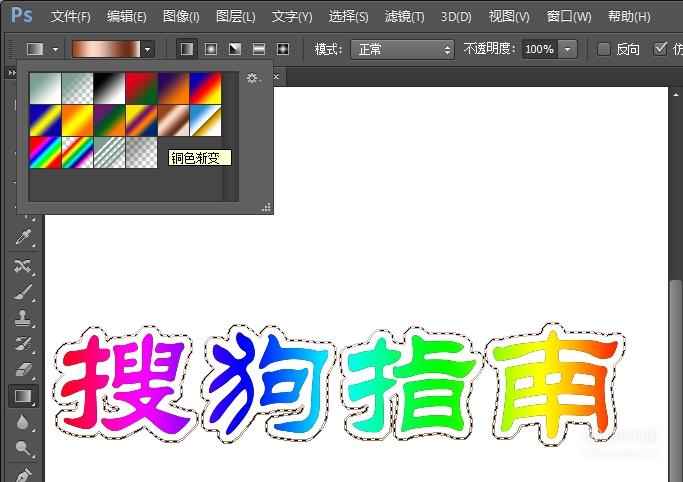Pick the violet-green-orange gradient swatch
683x482 pixels.
(x=109, y=121)
